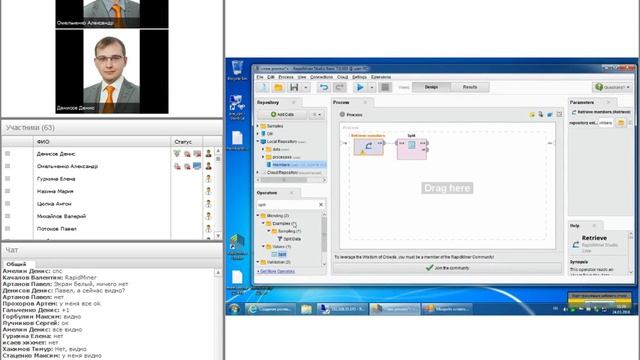Image resolution: width=640 pixels, height=360 pixels.
Task: Expand the Cloud Repository node
Action: [258, 173]
